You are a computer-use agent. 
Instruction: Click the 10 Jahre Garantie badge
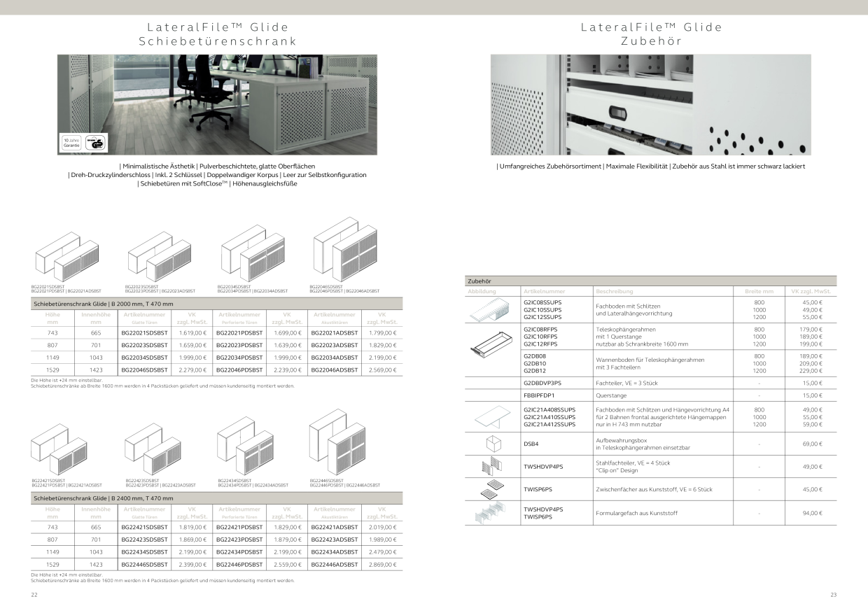[71, 142]
